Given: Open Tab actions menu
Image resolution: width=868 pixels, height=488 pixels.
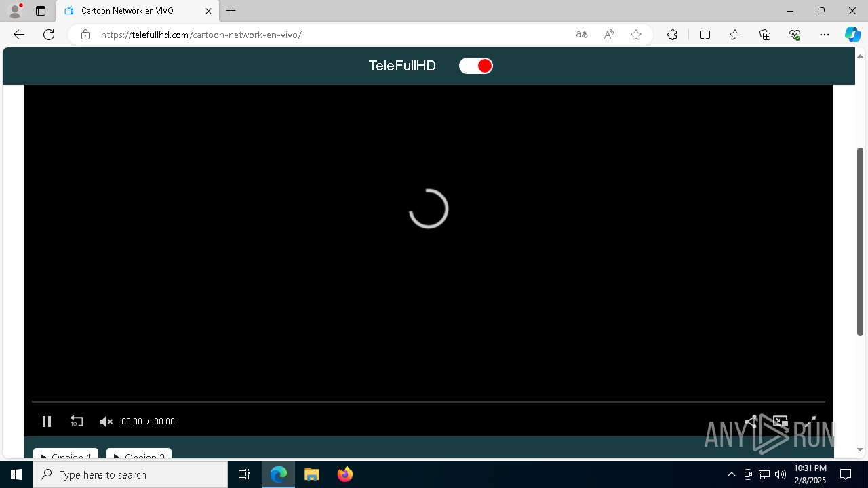Looking at the screenshot, I should pyautogui.click(x=41, y=11).
